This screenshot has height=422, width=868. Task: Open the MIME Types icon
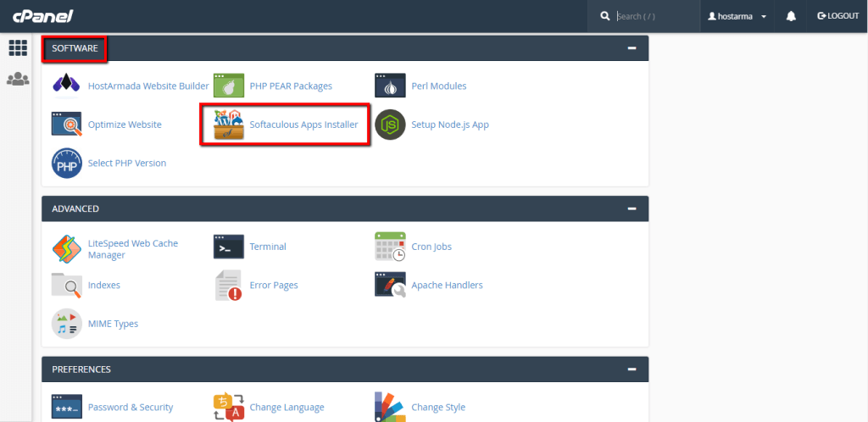tap(66, 324)
